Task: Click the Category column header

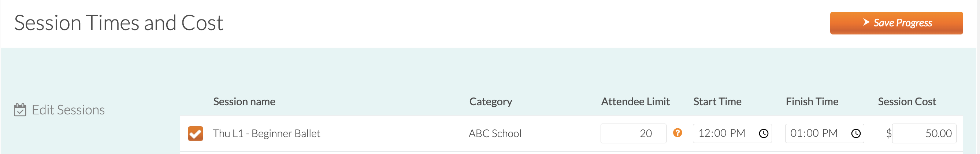Action: point(490,102)
